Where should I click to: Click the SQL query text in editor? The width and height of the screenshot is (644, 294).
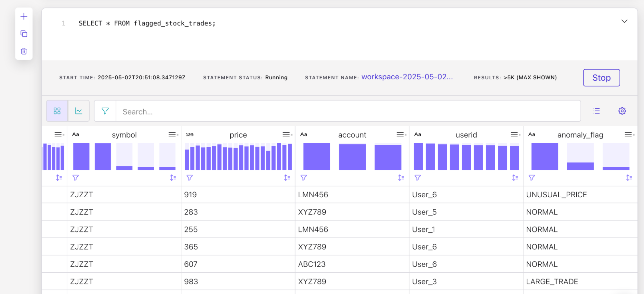(x=147, y=23)
